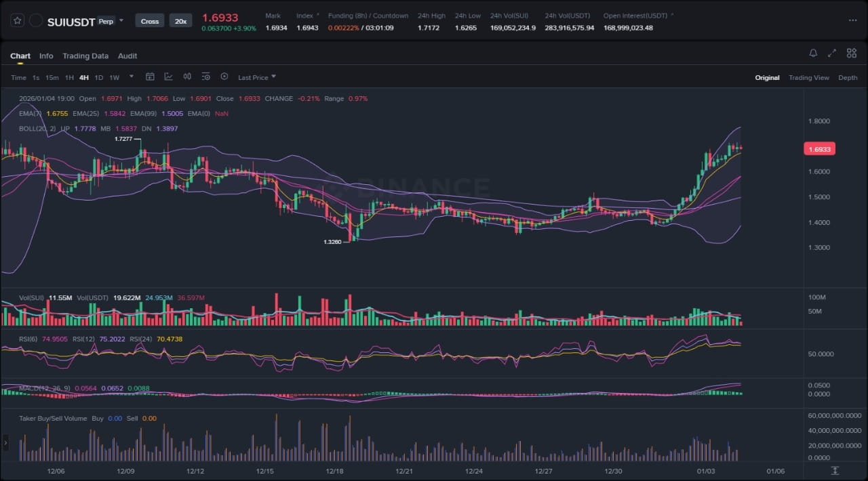
Task: Click the 24h Low value 1.6265
Action: click(466, 28)
